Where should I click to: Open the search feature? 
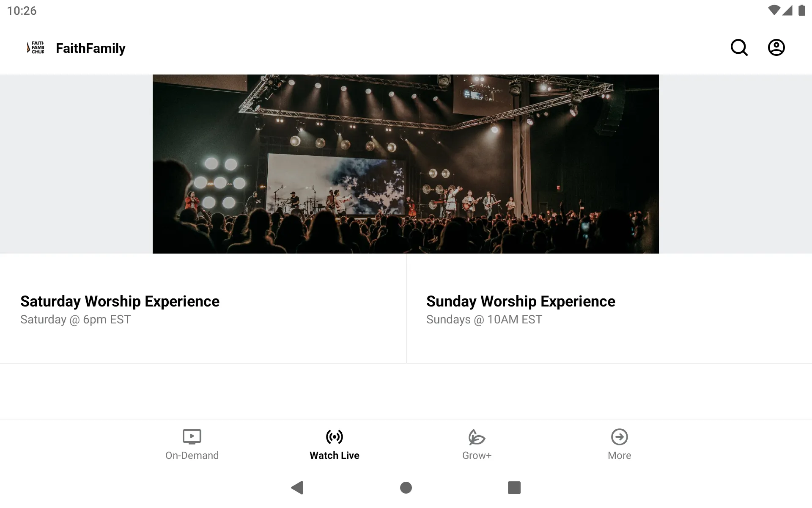tap(740, 47)
